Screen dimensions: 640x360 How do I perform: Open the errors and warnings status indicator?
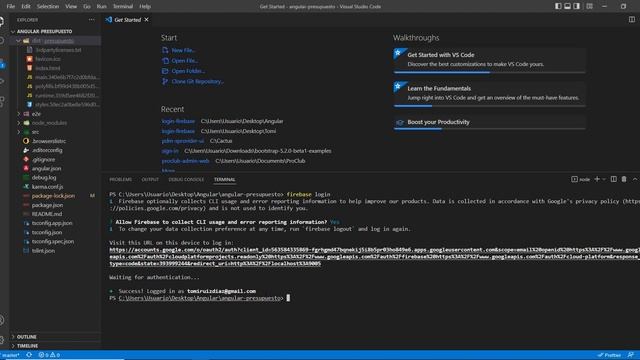[x=49, y=355]
